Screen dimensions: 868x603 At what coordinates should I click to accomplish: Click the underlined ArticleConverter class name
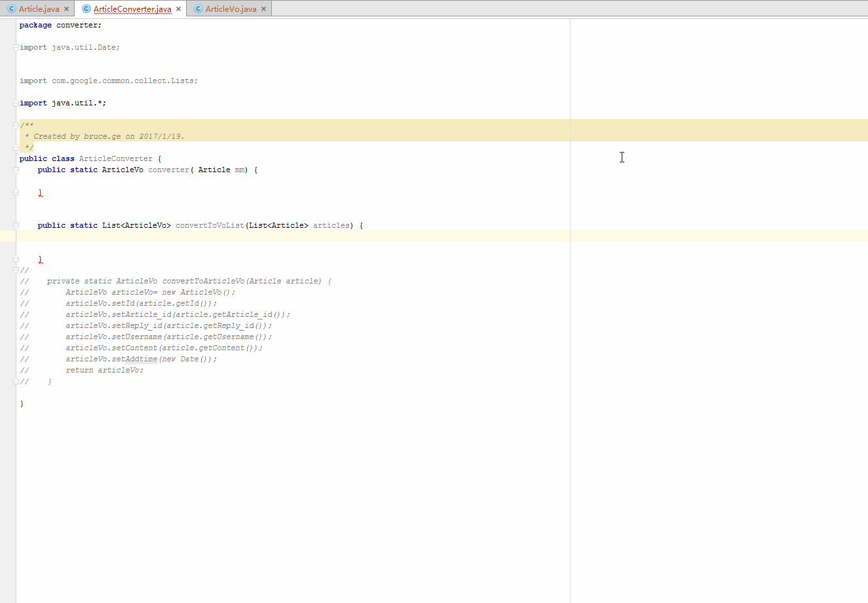point(116,158)
